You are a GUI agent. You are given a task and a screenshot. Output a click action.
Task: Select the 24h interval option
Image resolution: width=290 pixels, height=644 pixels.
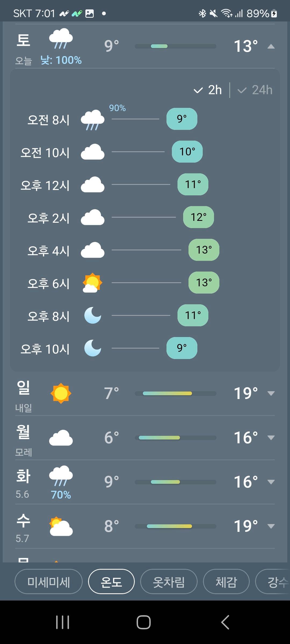[x=255, y=90]
